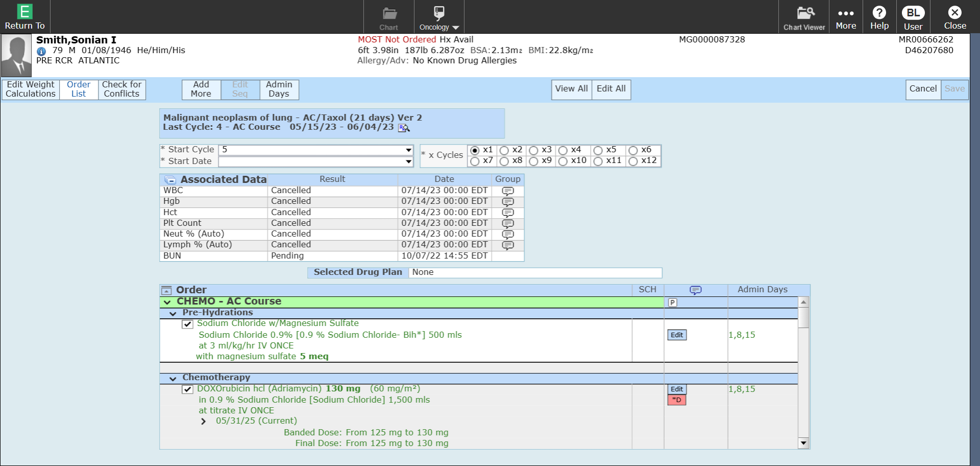Image resolution: width=980 pixels, height=466 pixels.
Task: Click Hx Avail text
Action: (456, 40)
